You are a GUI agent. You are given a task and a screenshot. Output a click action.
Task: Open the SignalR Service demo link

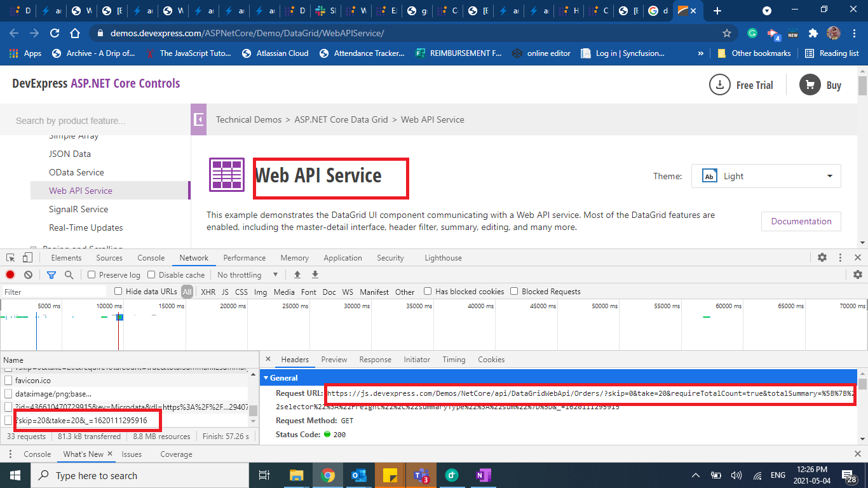78,209
